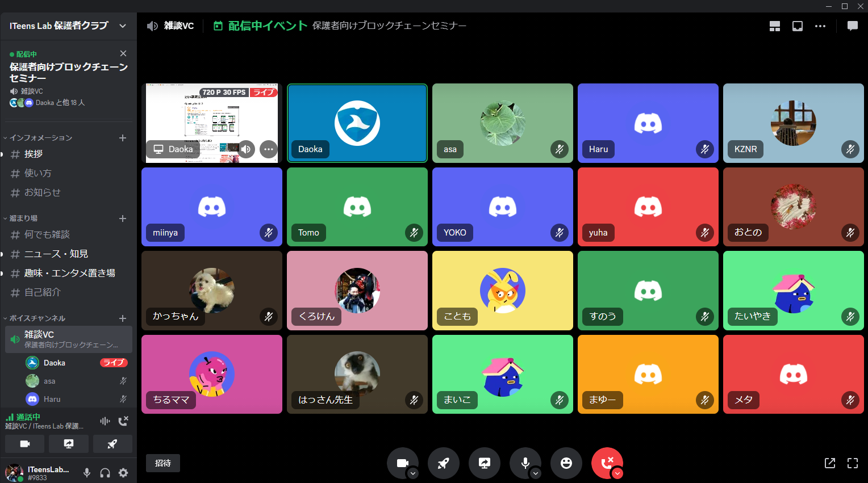This screenshot has width=868, height=483.
Task: Select the メタ participant tile
Action: 794,374
